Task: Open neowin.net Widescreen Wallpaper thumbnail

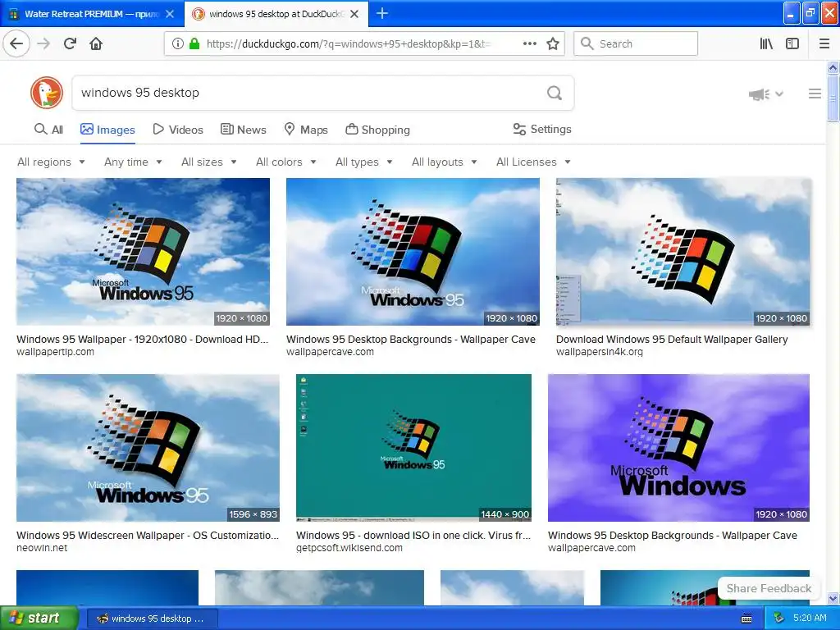Action: coord(148,448)
